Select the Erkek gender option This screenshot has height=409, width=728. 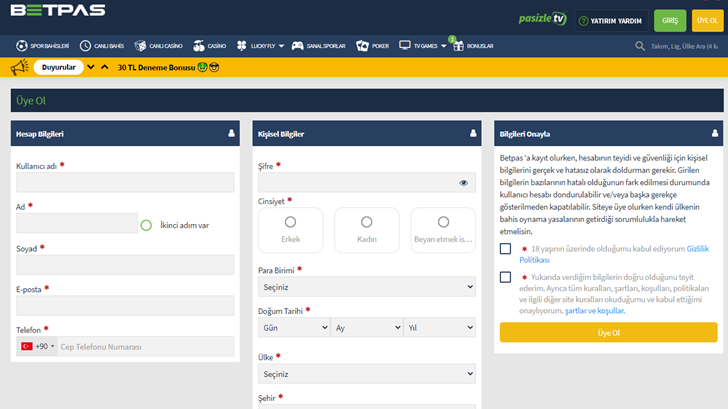click(x=291, y=230)
